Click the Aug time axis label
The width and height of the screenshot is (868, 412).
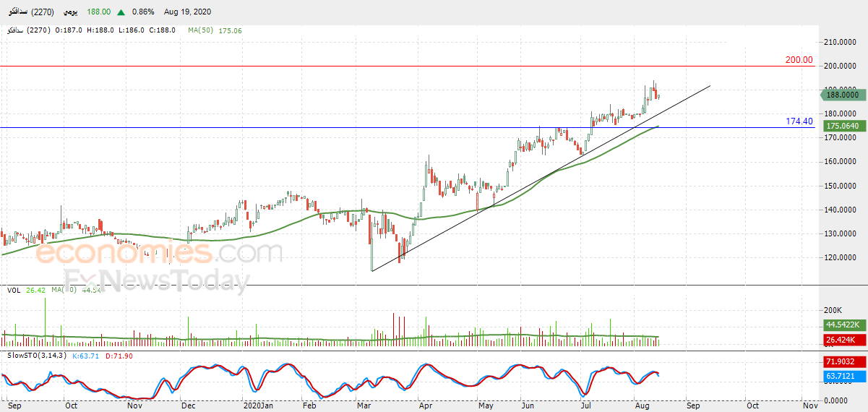641,405
